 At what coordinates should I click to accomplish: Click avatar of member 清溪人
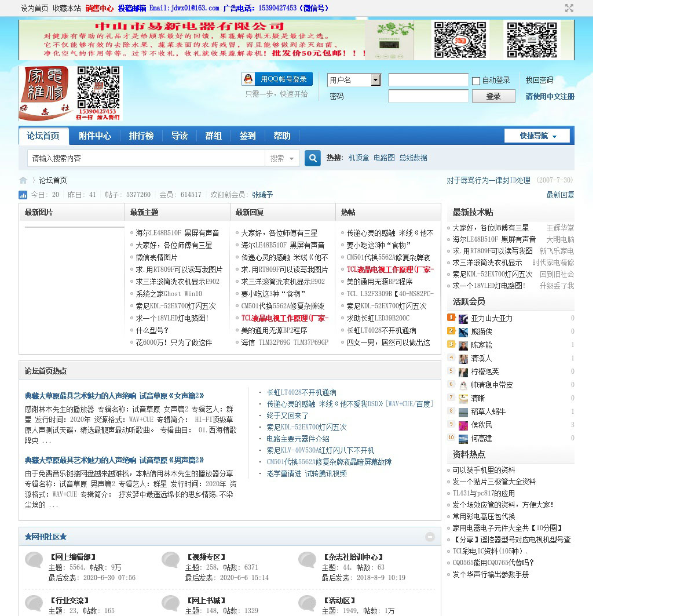463,359
